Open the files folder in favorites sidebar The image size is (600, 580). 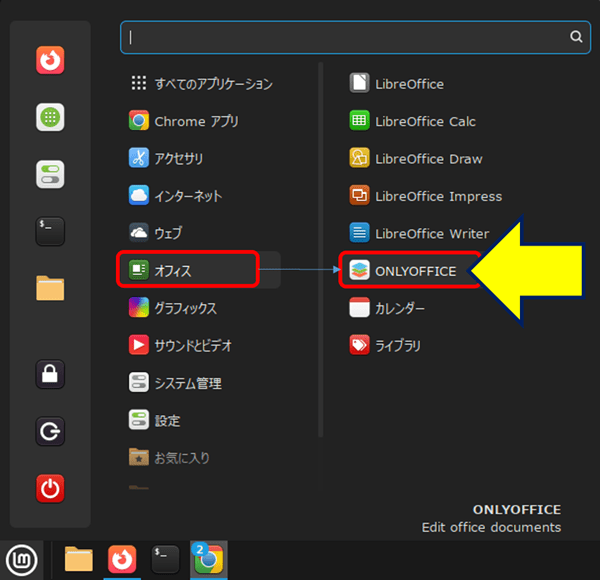pos(50,288)
